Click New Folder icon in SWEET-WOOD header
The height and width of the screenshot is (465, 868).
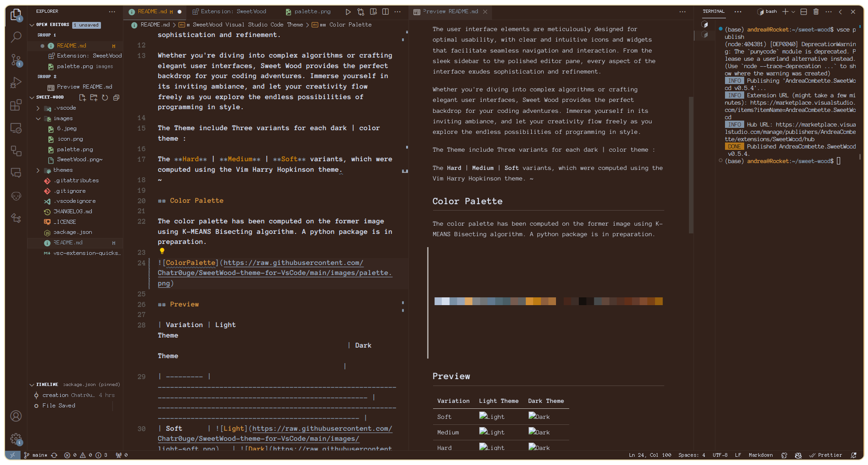pyautogui.click(x=94, y=97)
